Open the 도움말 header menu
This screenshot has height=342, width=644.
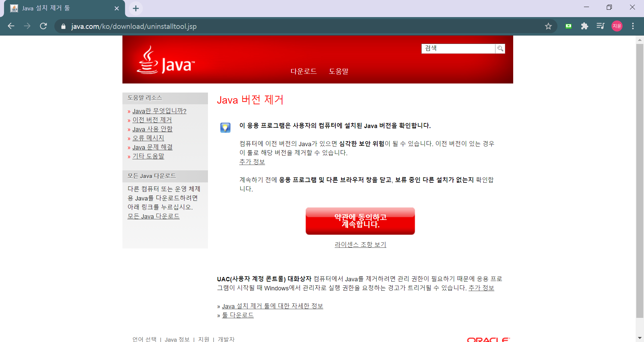pyautogui.click(x=339, y=71)
